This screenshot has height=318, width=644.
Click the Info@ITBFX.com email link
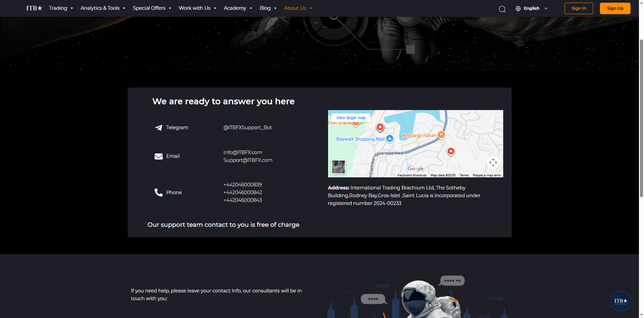tap(243, 152)
